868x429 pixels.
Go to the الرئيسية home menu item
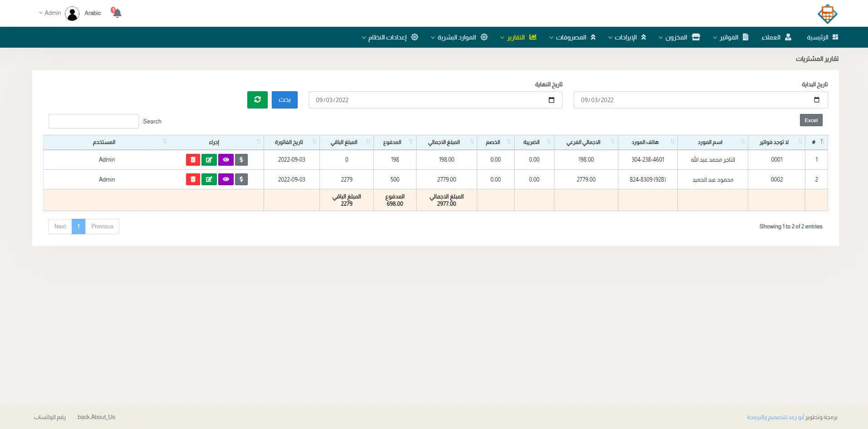click(x=822, y=37)
